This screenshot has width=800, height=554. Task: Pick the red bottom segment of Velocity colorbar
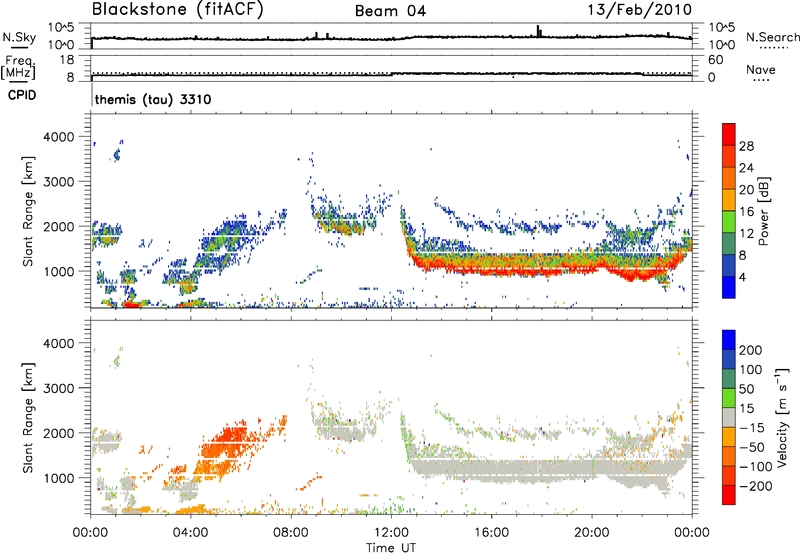pyautogui.click(x=729, y=495)
